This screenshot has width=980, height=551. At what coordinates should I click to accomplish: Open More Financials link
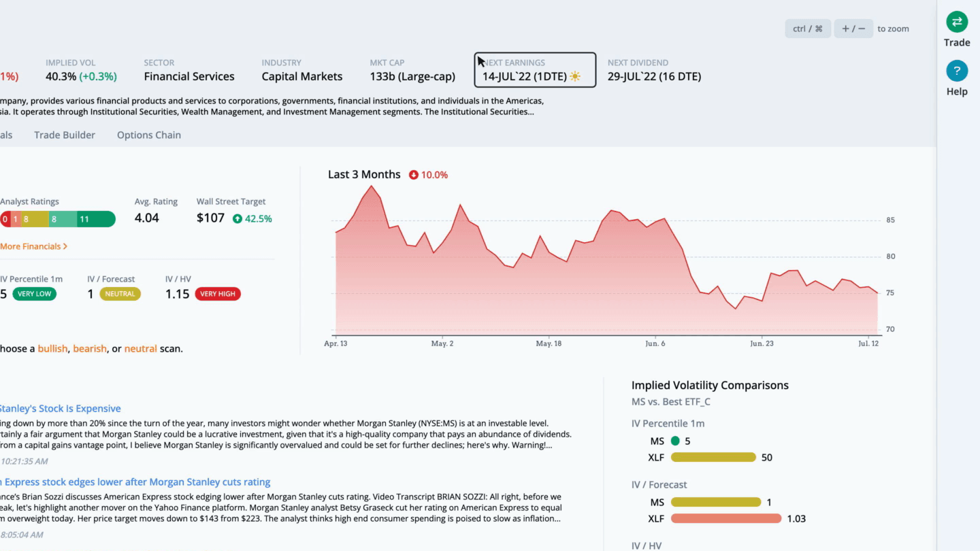pyautogui.click(x=33, y=246)
